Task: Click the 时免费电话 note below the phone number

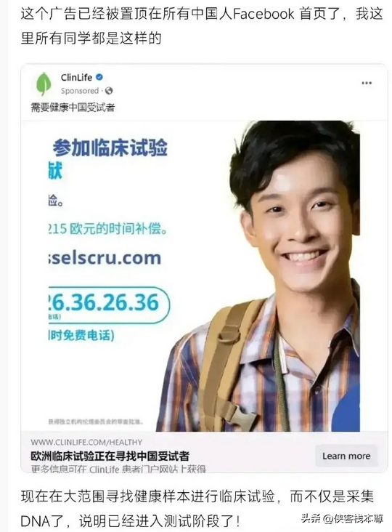Action: 81,335
